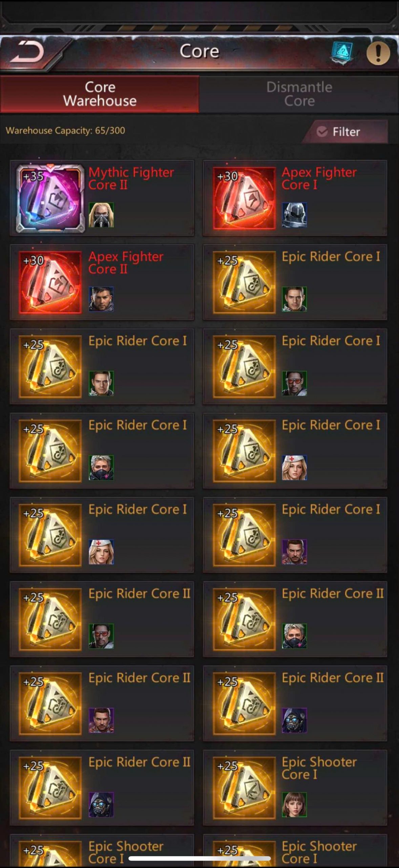Toggle the Filter checkmark
Viewport: 399px width, 868px height.
[322, 132]
